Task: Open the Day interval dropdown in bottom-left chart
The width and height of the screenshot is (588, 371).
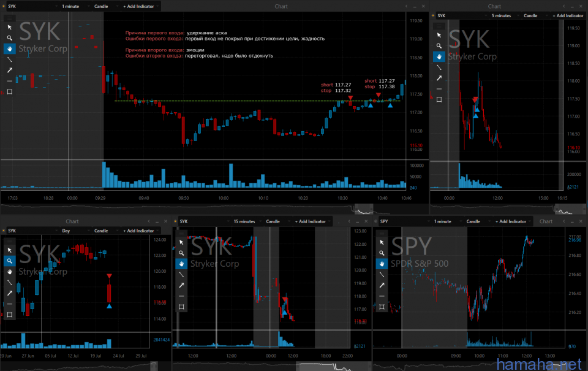Action: coord(75,231)
